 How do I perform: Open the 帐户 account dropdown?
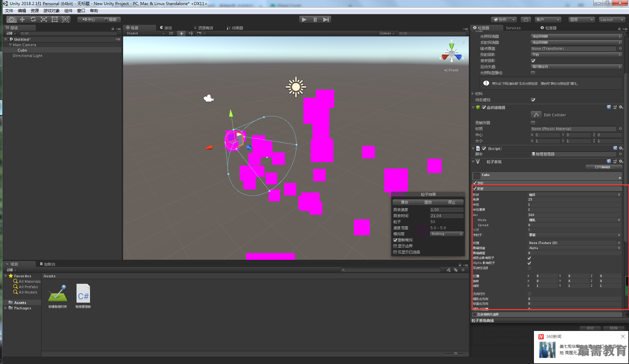click(548, 20)
